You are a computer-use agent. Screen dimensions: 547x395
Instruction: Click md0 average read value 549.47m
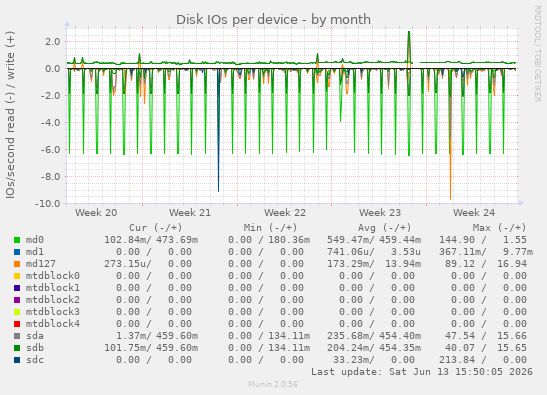[x=350, y=240]
